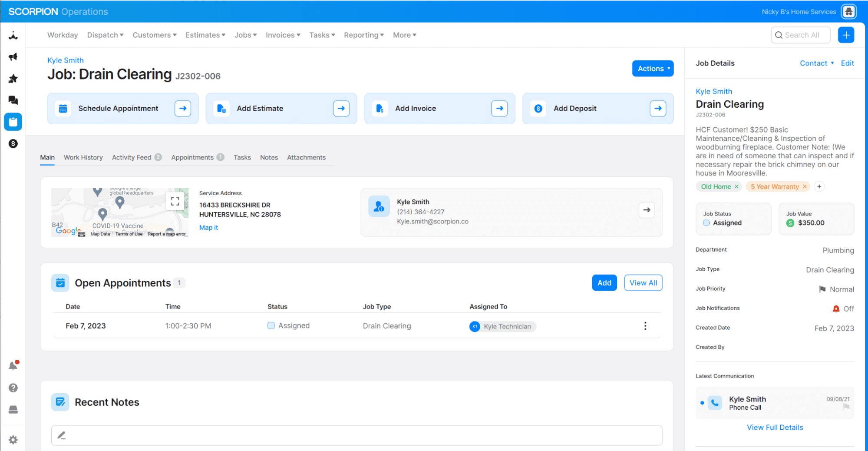Toggle Job Status Assigned checkbox

click(x=706, y=223)
